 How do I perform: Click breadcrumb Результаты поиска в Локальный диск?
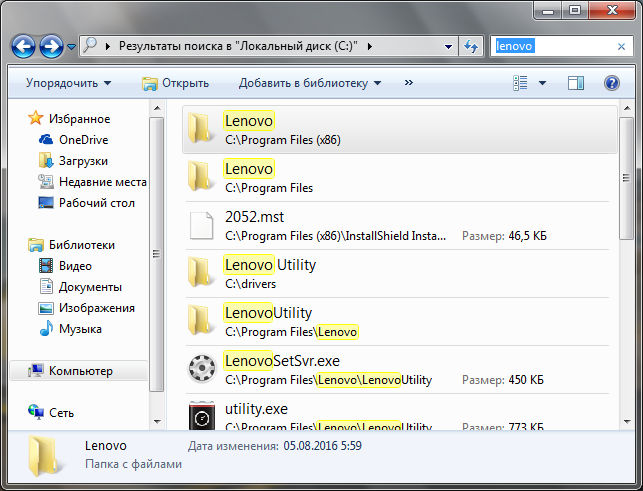point(238,46)
